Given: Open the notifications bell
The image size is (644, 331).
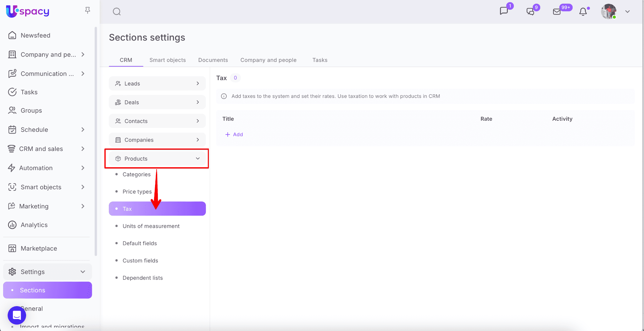Looking at the screenshot, I should click(x=583, y=12).
